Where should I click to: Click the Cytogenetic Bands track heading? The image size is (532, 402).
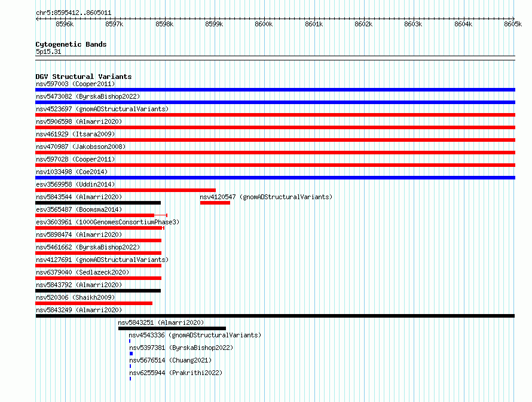(x=71, y=44)
